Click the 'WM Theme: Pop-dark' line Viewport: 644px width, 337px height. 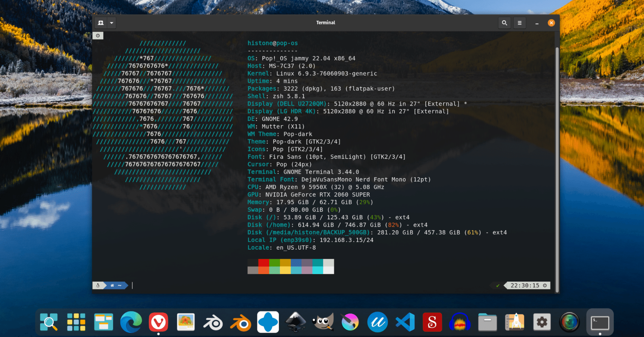[280, 134]
